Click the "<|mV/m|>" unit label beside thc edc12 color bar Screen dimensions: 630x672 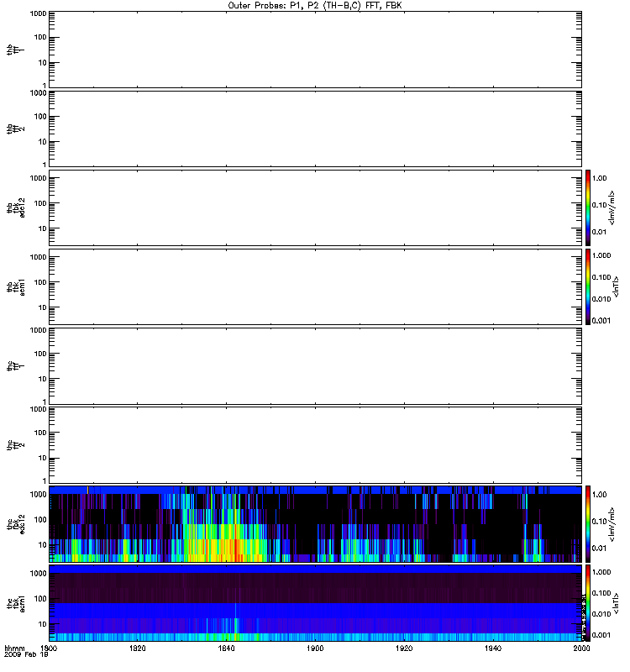coord(612,523)
